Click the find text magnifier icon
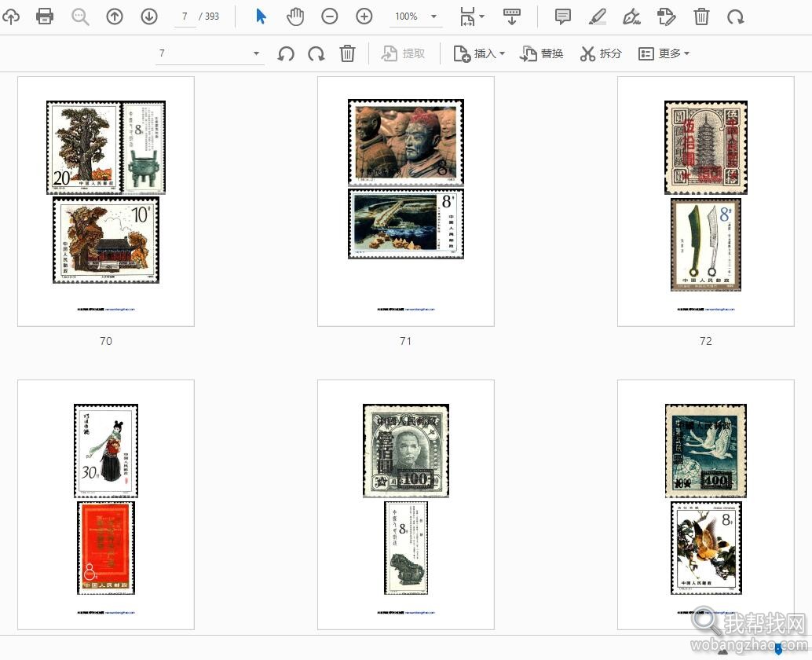The image size is (812, 660). [x=80, y=16]
